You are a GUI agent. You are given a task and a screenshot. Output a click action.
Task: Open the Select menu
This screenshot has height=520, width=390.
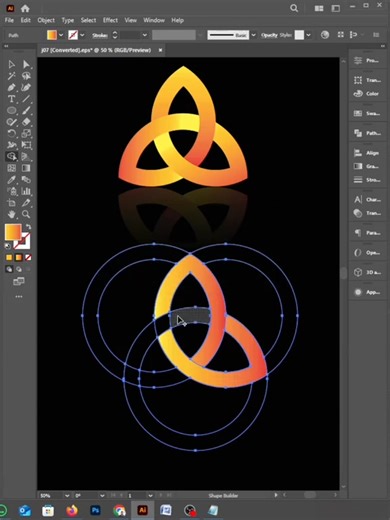coord(88,20)
